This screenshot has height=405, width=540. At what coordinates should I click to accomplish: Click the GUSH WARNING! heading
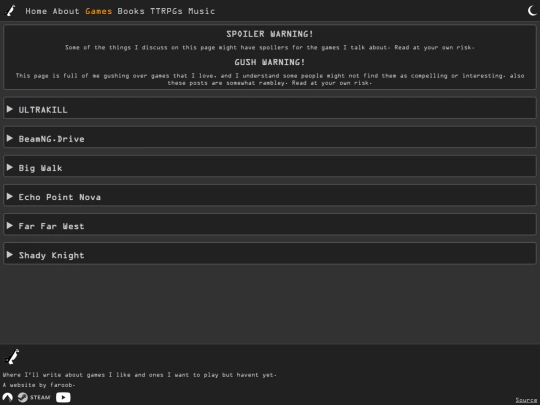[x=270, y=62]
